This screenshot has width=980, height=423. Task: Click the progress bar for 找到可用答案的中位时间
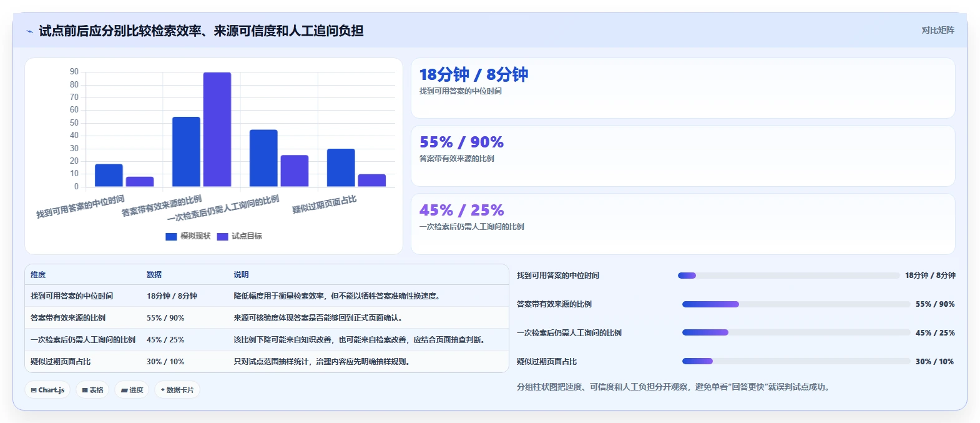click(789, 276)
